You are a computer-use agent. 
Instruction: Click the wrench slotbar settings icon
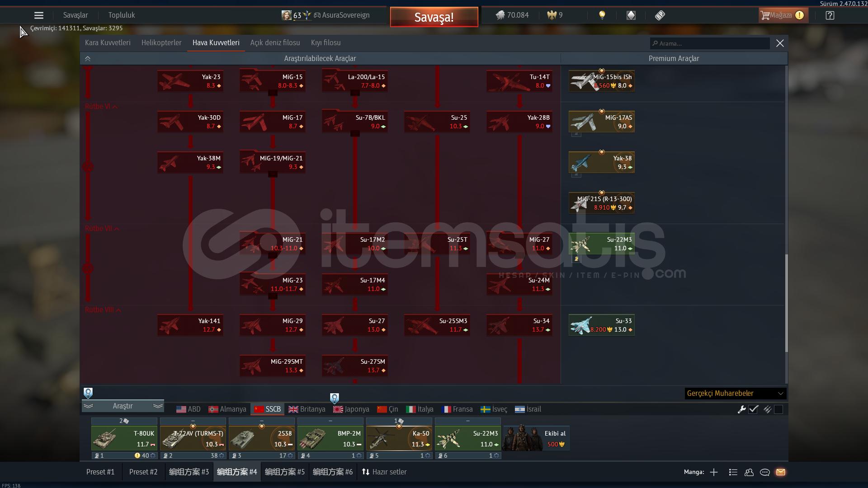[x=741, y=409]
